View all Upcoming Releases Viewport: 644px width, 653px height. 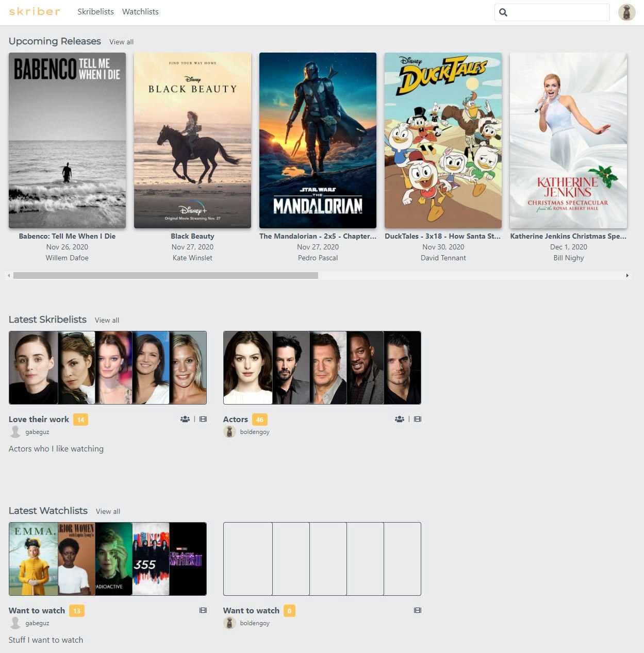click(121, 42)
